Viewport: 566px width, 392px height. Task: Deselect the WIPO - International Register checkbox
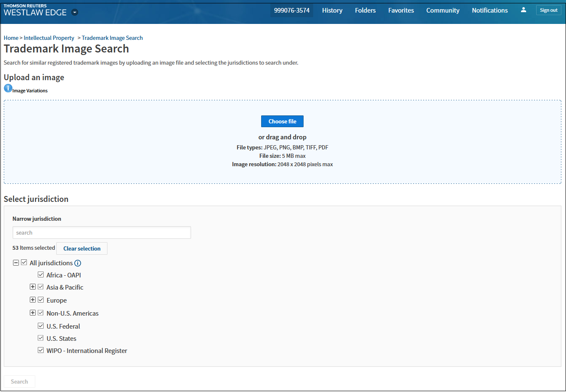click(x=41, y=350)
